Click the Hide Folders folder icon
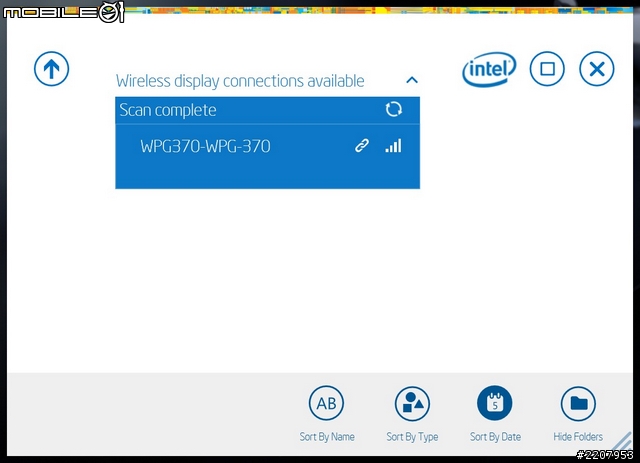 (578, 403)
